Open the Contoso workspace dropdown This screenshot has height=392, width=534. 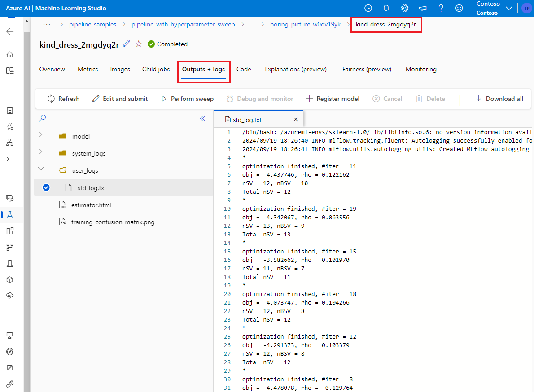(508, 8)
